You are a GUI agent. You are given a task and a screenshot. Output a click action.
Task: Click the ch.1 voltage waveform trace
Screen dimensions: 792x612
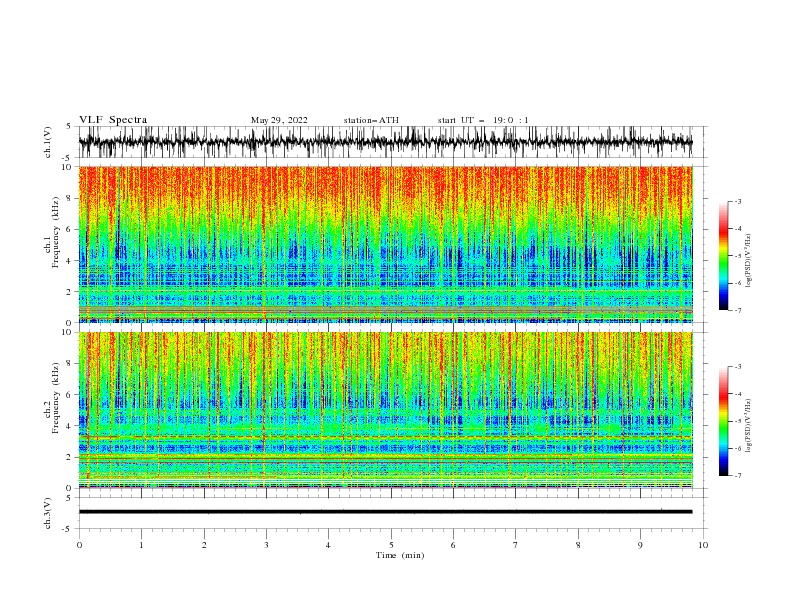385,142
